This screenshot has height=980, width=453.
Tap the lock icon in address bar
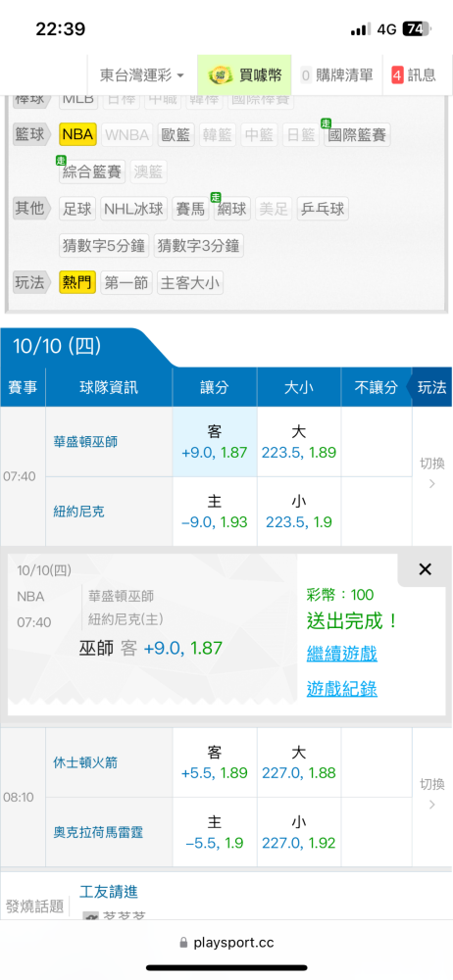[x=183, y=943]
